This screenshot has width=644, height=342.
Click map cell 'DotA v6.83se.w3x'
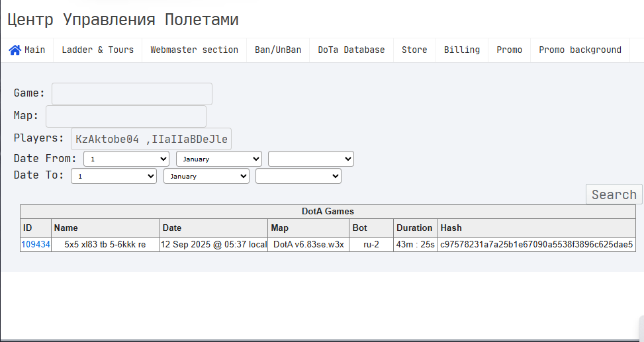(308, 245)
